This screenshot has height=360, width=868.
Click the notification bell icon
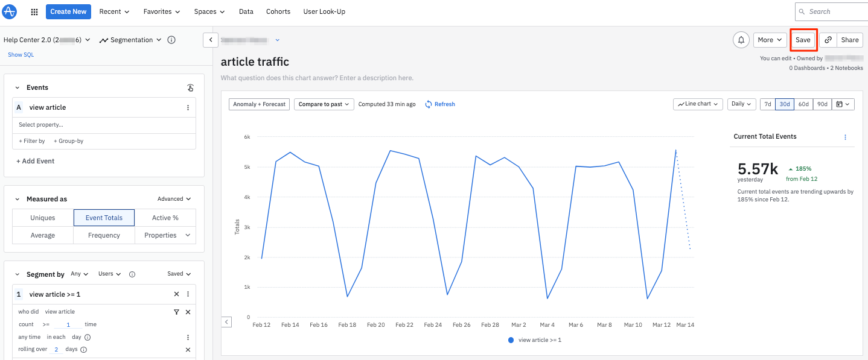click(741, 40)
